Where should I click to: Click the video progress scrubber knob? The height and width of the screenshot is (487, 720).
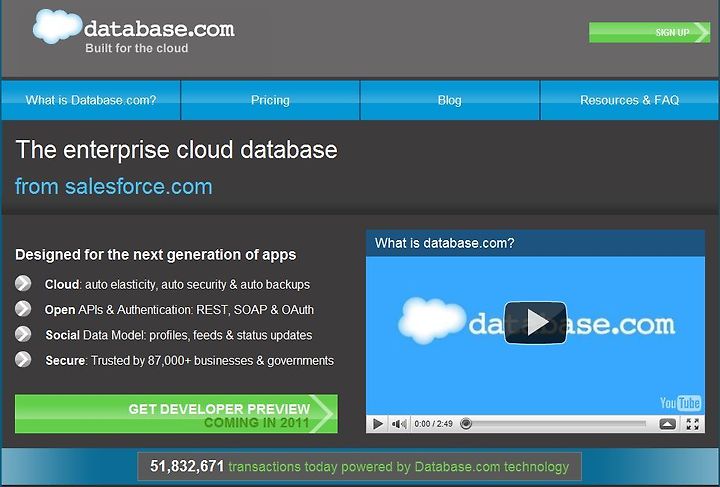coord(466,423)
